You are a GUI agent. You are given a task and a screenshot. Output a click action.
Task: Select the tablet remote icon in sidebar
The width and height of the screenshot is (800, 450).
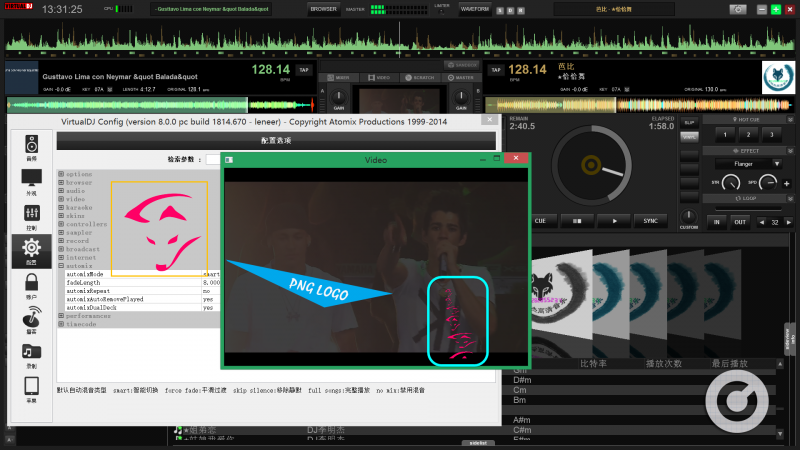pyautogui.click(x=31, y=387)
